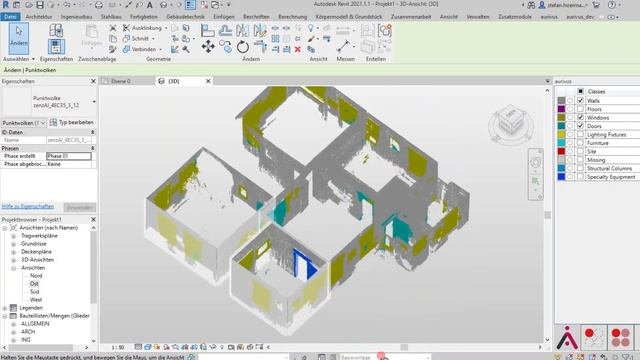
Task: Select the radio button in Structural Columns row
Action: tap(570, 168)
